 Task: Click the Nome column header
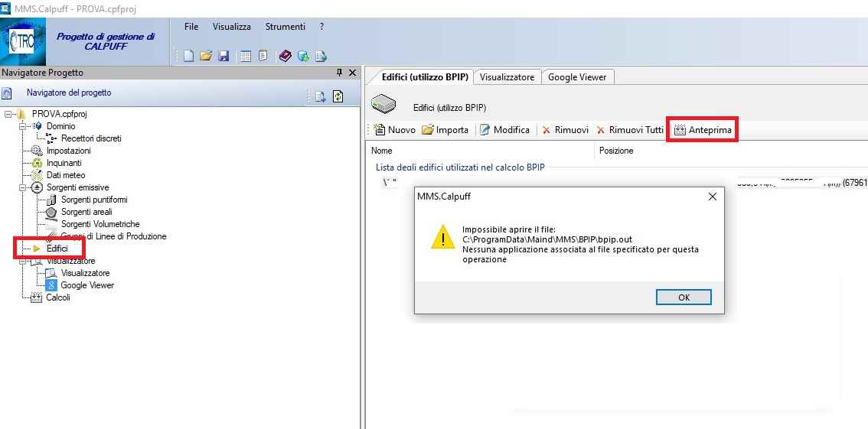[x=382, y=151]
